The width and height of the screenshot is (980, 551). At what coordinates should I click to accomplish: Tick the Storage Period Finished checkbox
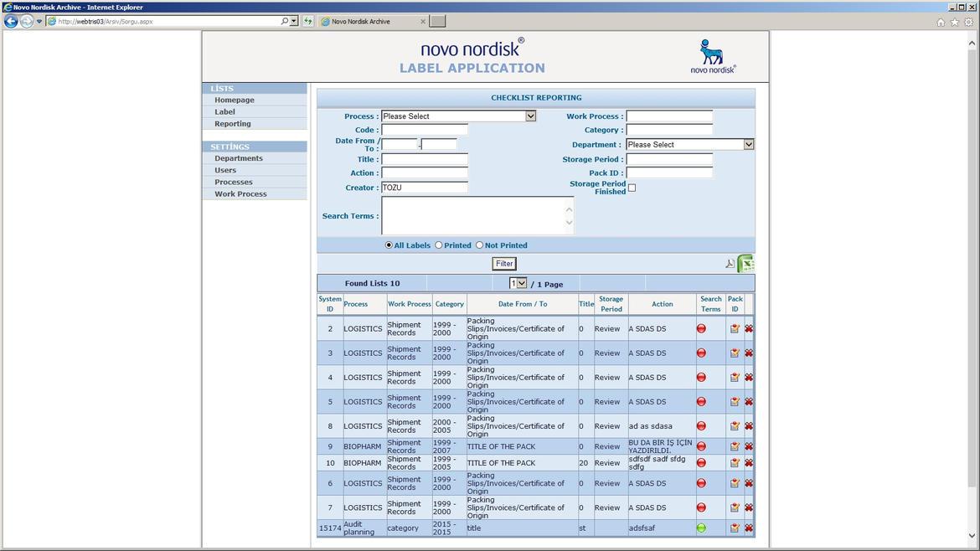[632, 188]
